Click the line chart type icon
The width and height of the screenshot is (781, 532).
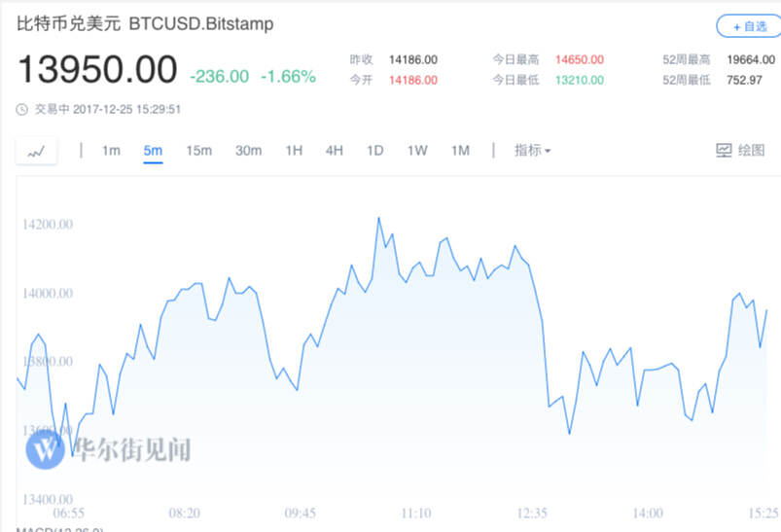tap(36, 151)
